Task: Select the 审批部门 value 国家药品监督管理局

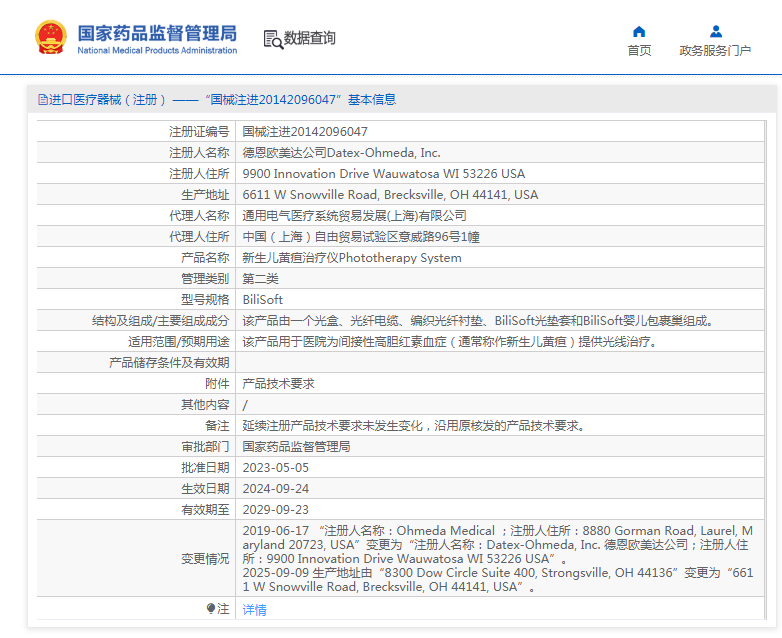Action: click(x=296, y=446)
